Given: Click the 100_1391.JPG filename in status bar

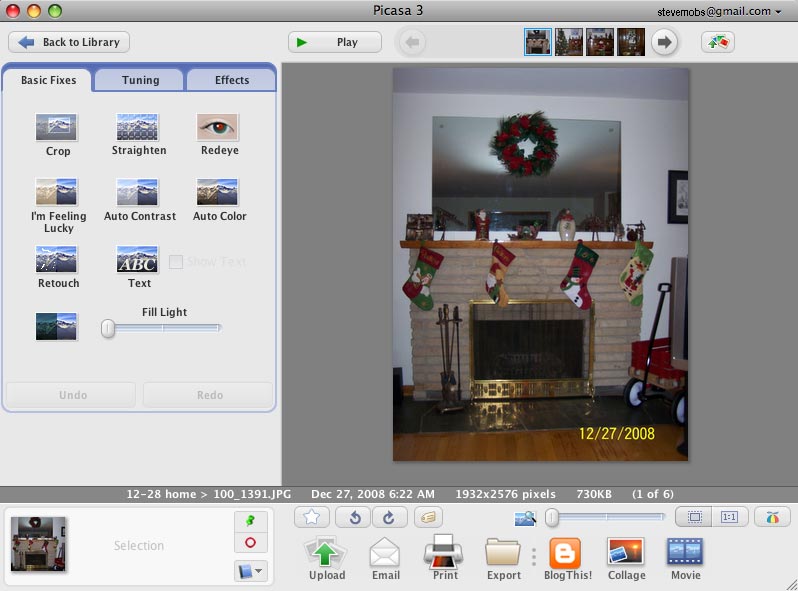Looking at the screenshot, I should [252, 494].
